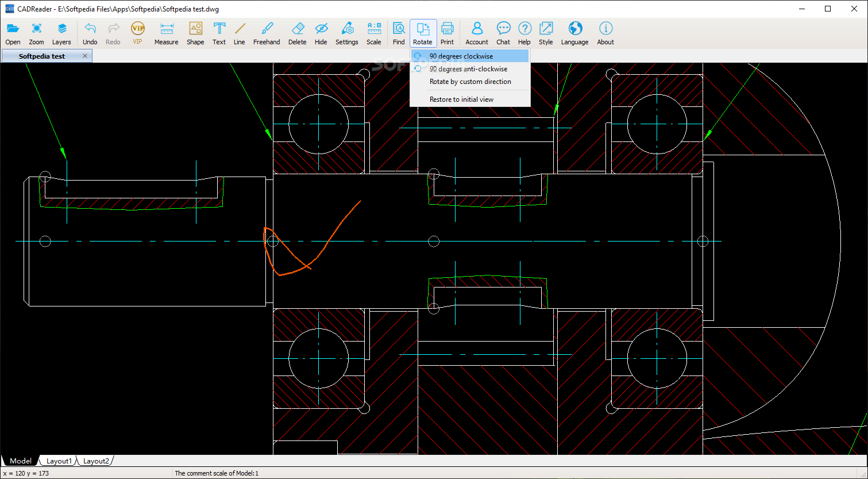Open the Help section
The width and height of the screenshot is (868, 479).
tap(524, 34)
